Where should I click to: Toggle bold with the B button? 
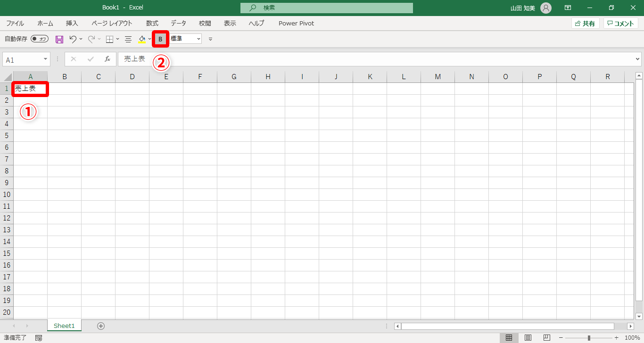coord(160,39)
